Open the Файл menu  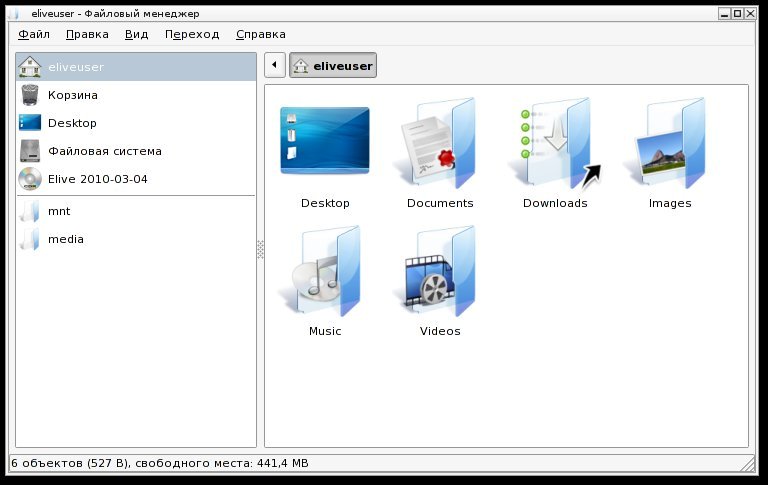(34, 34)
